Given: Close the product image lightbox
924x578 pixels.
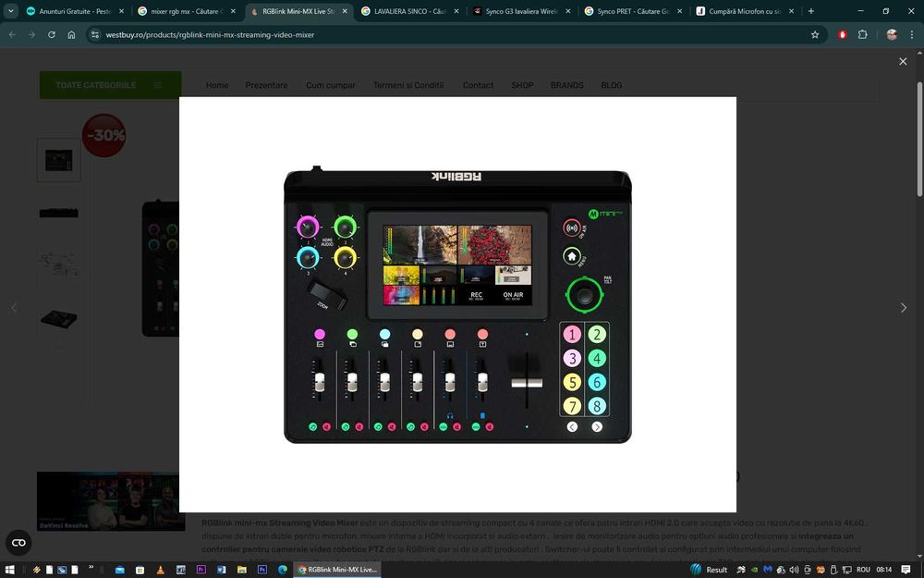Looking at the screenshot, I should coord(902,61).
